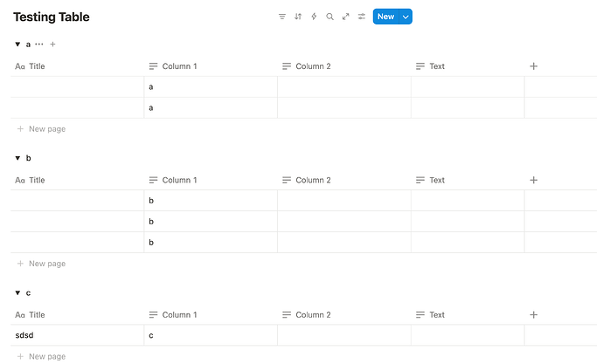Select the sdsd title cell
Image resolution: width=603 pixels, height=364 pixels.
(x=77, y=335)
